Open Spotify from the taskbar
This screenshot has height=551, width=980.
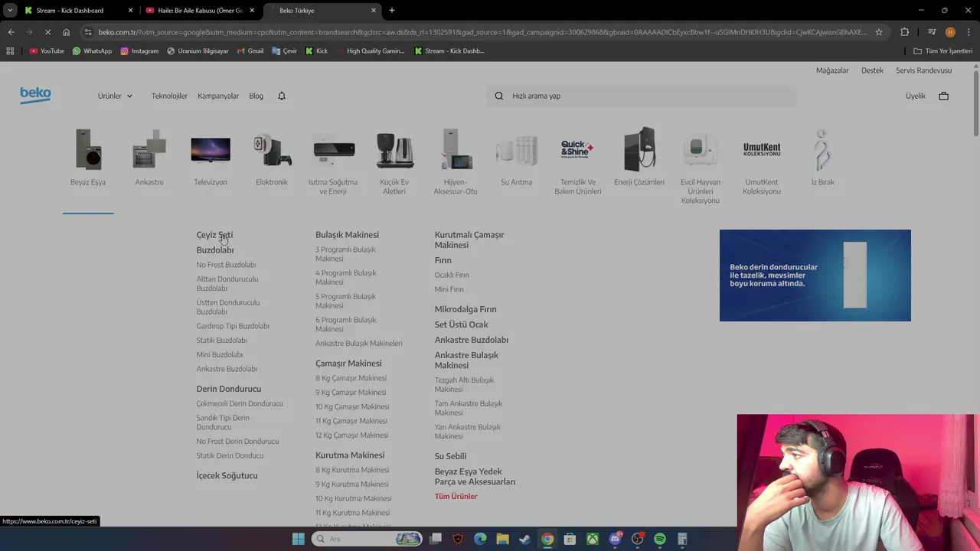660,539
